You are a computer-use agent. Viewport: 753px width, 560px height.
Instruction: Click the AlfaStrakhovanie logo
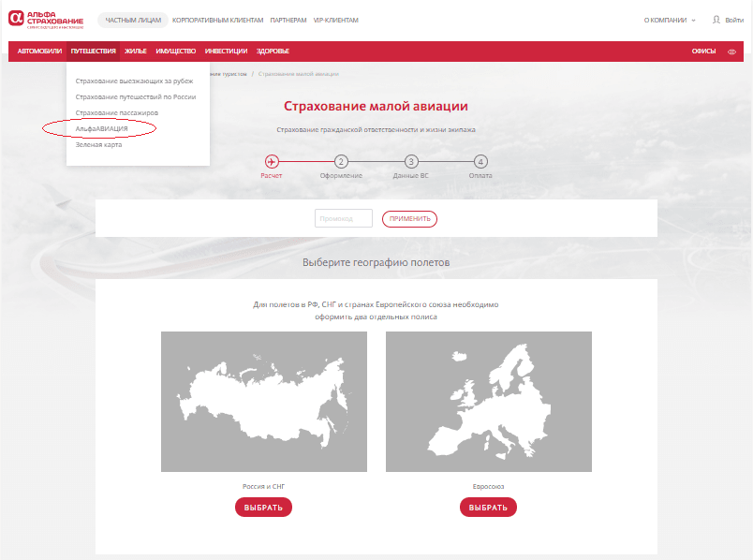pyautogui.click(x=46, y=20)
